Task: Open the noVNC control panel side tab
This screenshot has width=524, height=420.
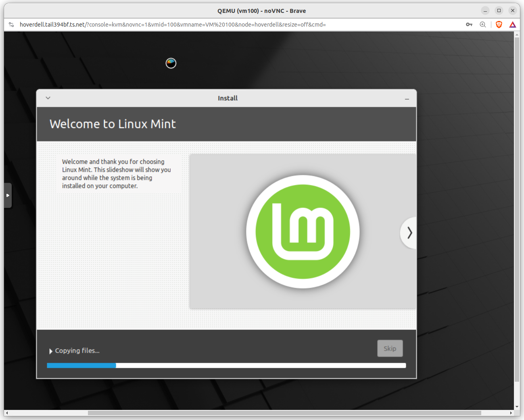Action: [8, 195]
